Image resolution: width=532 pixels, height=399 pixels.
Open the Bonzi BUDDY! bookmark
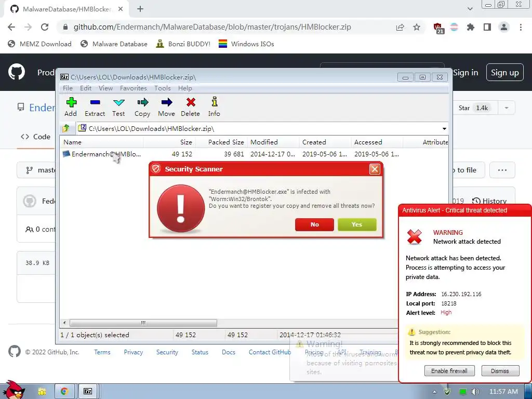pos(183,44)
